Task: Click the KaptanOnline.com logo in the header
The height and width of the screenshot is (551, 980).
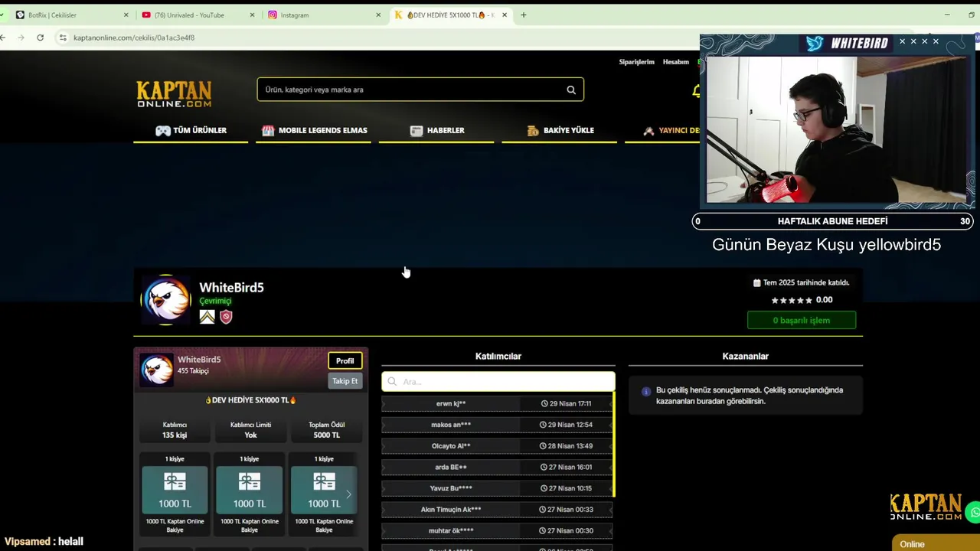Action: (x=174, y=94)
